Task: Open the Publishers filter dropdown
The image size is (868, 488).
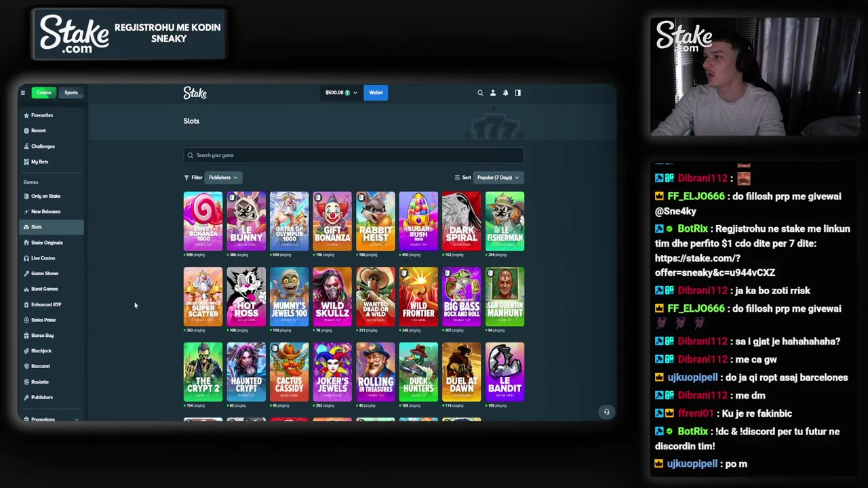Action: (222, 178)
